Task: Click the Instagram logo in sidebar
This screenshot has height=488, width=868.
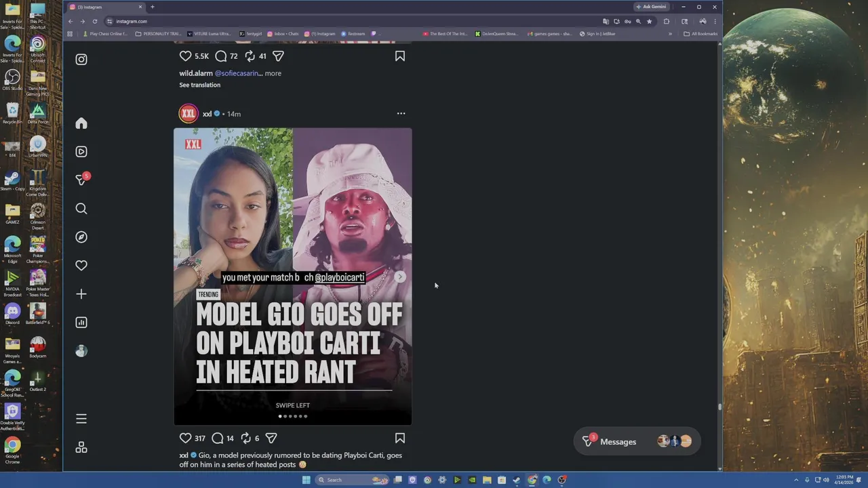Action: point(81,60)
